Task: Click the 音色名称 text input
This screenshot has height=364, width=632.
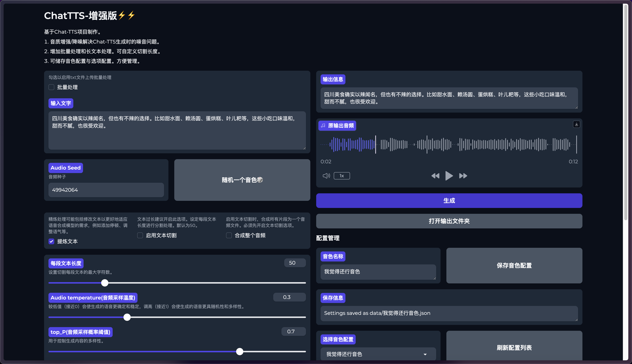Action: [378, 272]
